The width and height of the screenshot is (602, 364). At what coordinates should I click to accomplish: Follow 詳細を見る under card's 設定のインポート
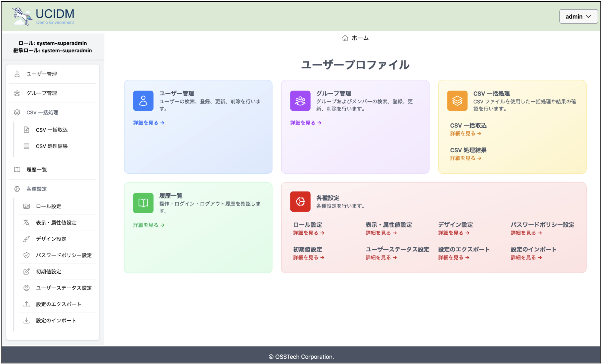[x=527, y=258]
